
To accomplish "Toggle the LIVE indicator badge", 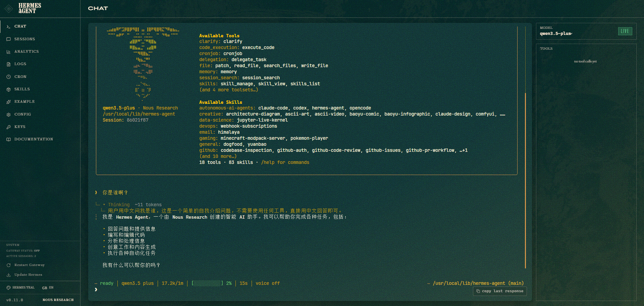I will (x=625, y=31).
